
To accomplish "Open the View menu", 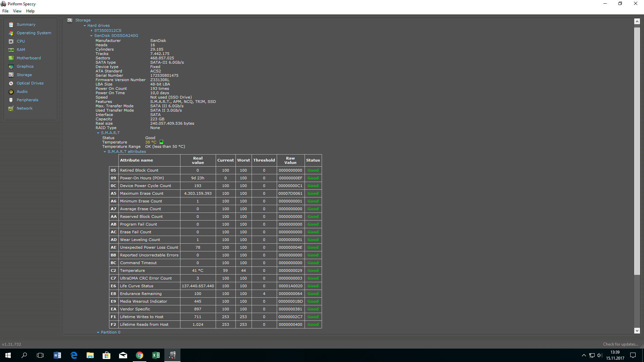I will click(x=17, y=11).
